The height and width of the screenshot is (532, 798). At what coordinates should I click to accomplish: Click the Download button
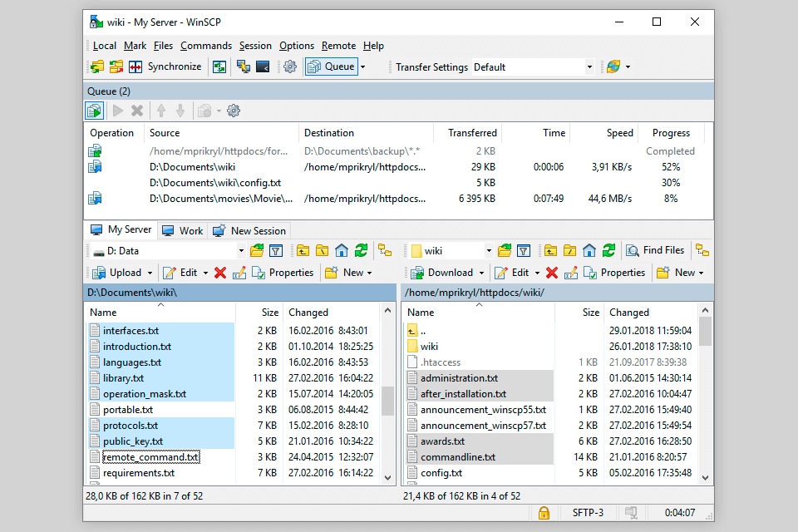(x=442, y=273)
